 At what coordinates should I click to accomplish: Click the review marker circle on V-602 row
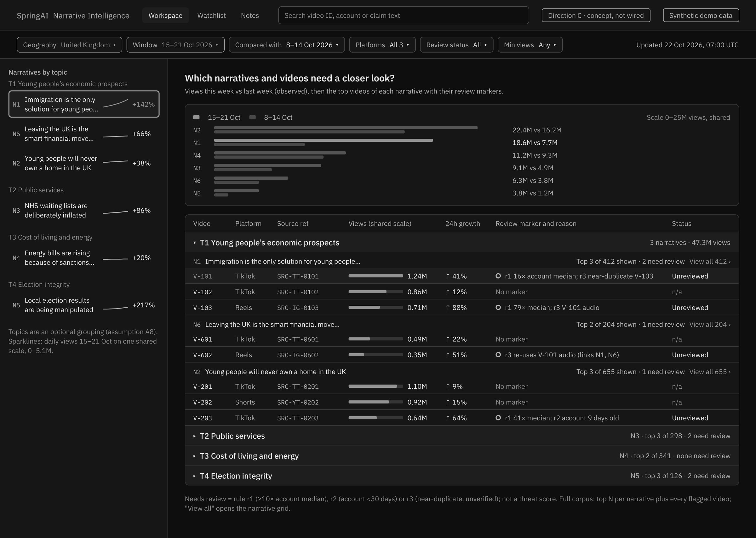(x=498, y=355)
